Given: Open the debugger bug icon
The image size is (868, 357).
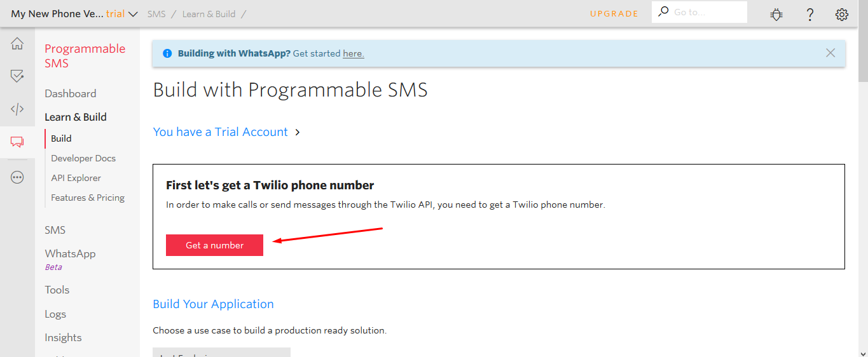Looking at the screenshot, I should [x=776, y=14].
